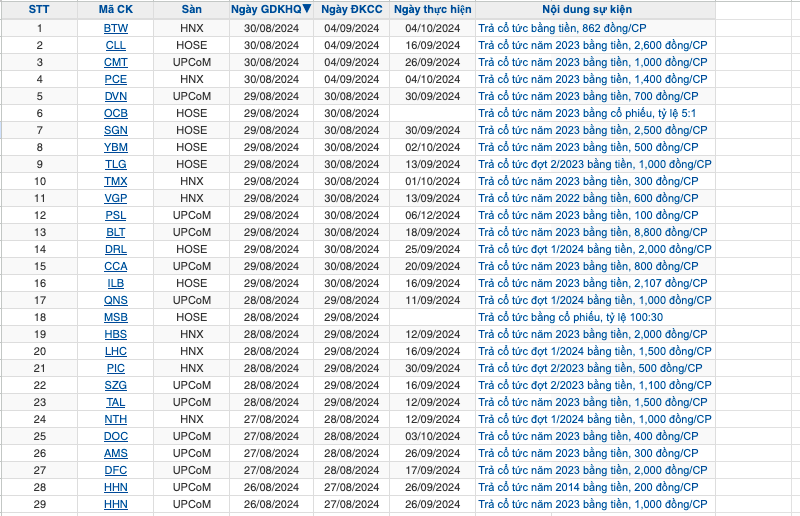
Task: Select CCA execution date 20/09/2024
Action: click(x=433, y=266)
